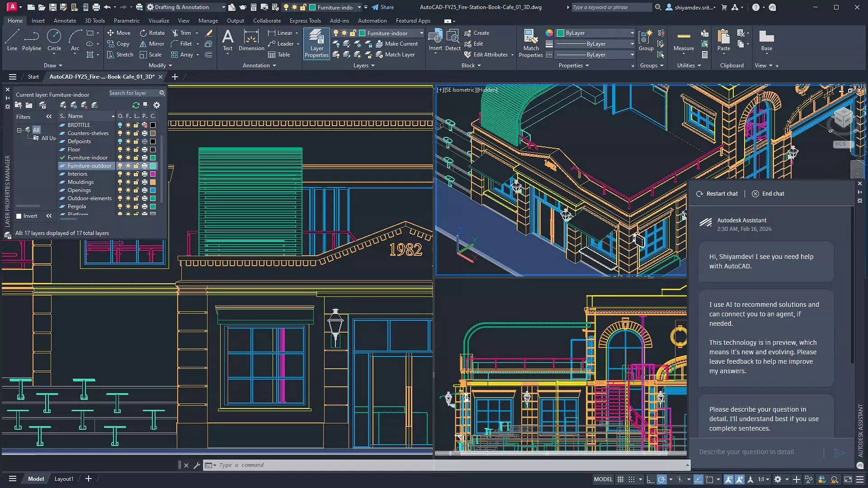Click the ByLayer color swatch in Properties
Viewport: 868px width, 488px height.
[x=561, y=33]
